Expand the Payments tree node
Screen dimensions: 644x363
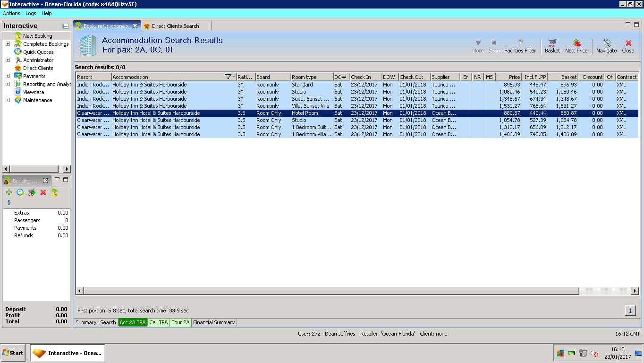click(8, 76)
